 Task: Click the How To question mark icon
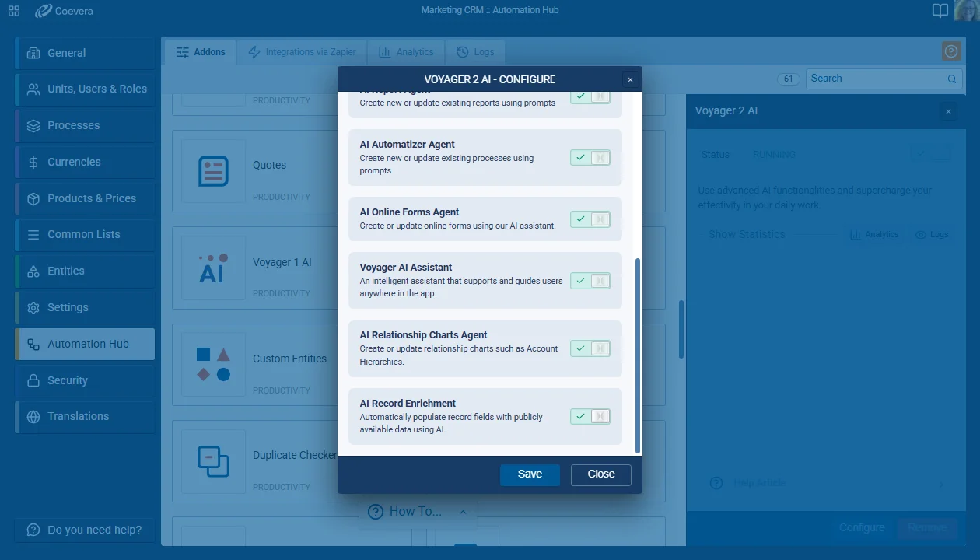pos(376,512)
